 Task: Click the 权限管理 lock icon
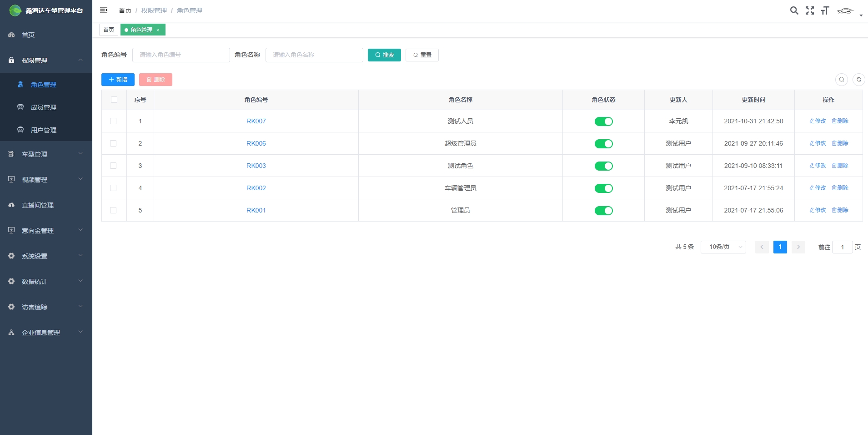coord(11,60)
